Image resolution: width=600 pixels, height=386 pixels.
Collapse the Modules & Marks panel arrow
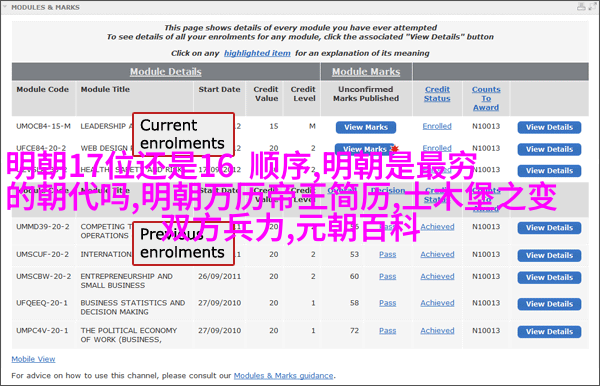5,7
